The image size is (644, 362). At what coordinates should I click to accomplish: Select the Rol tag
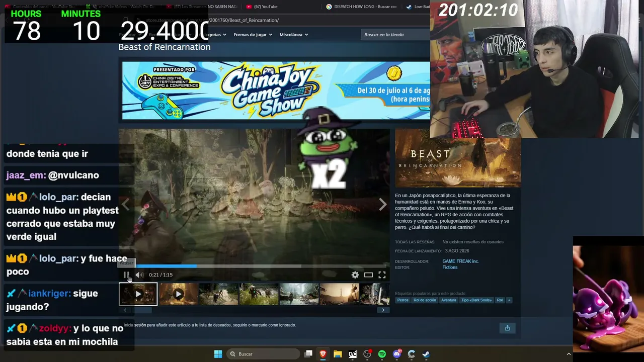[x=500, y=300]
